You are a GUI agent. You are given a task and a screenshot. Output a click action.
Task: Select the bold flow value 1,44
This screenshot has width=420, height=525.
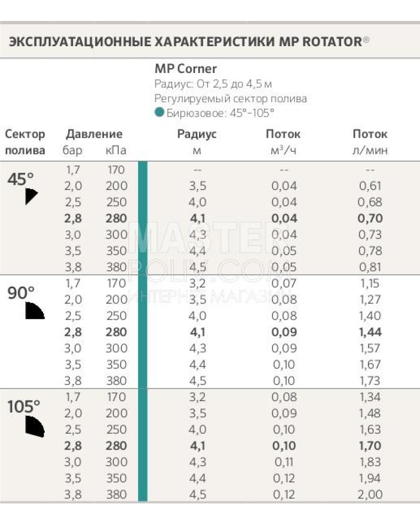(370, 332)
